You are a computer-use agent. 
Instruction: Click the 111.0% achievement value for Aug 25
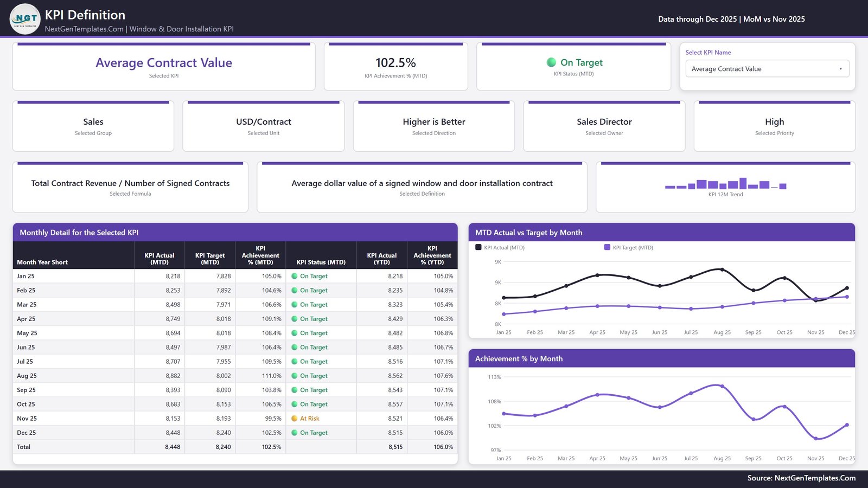point(272,376)
